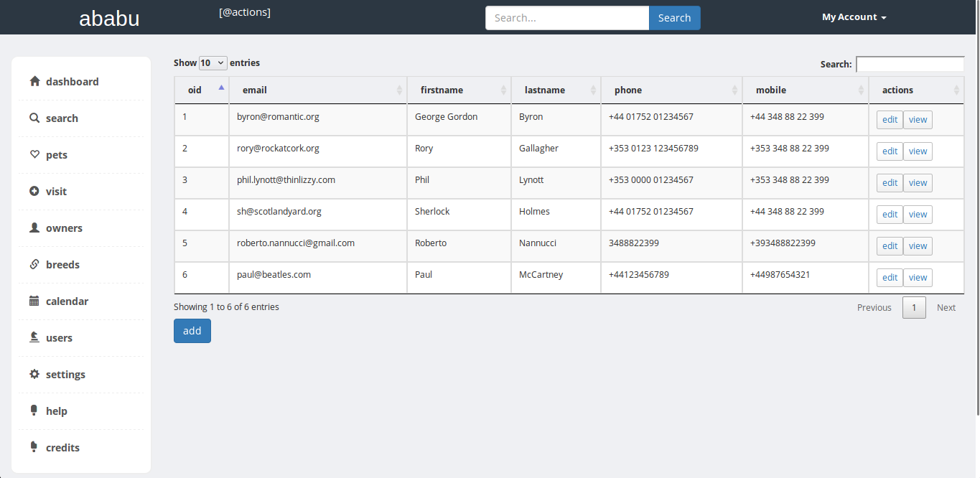Sort by actions column sort arrows

click(x=956, y=90)
